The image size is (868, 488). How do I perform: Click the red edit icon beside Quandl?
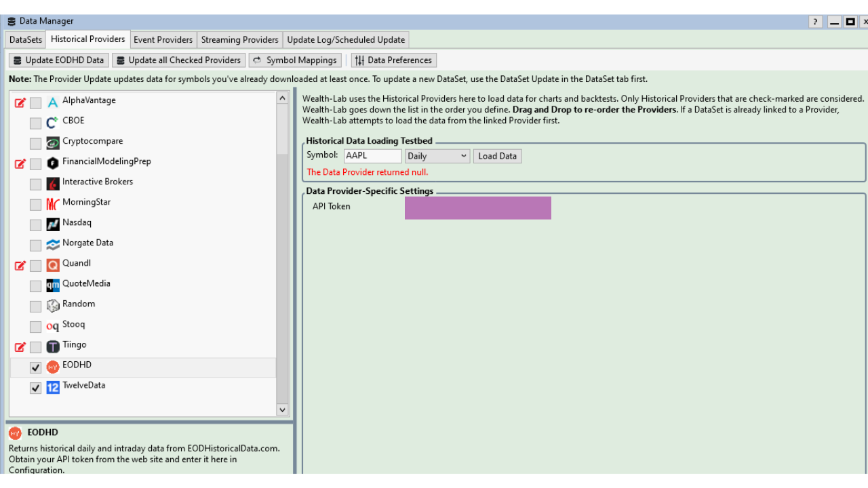[20, 265]
